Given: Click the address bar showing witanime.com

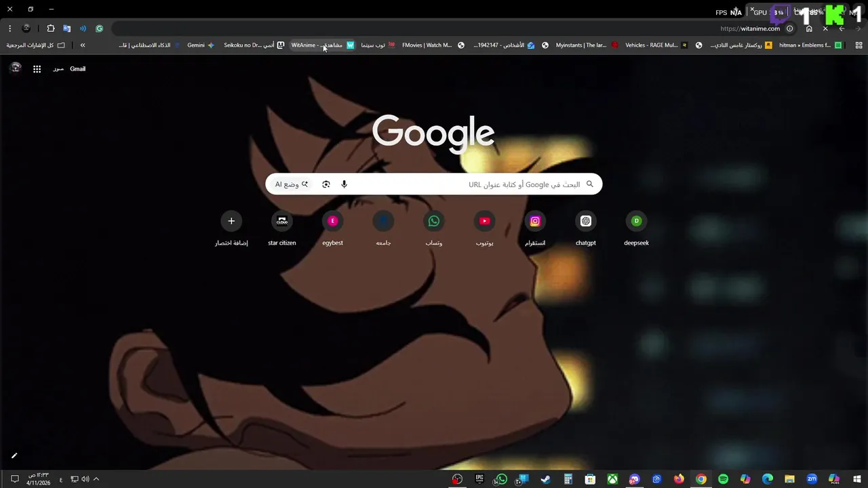Looking at the screenshot, I should pos(453,28).
